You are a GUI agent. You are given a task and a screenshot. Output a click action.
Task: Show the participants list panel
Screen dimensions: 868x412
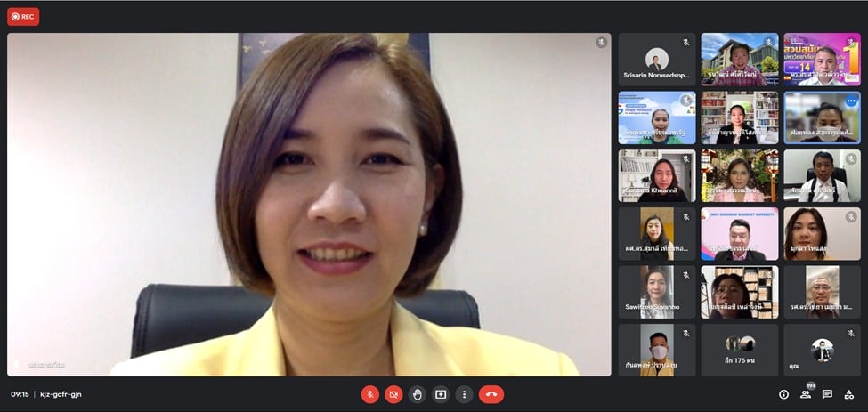pyautogui.click(x=806, y=394)
